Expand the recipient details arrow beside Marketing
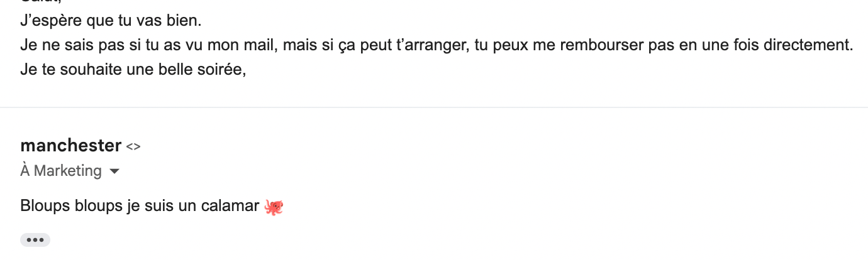This screenshot has height=260, width=868. 114,171
